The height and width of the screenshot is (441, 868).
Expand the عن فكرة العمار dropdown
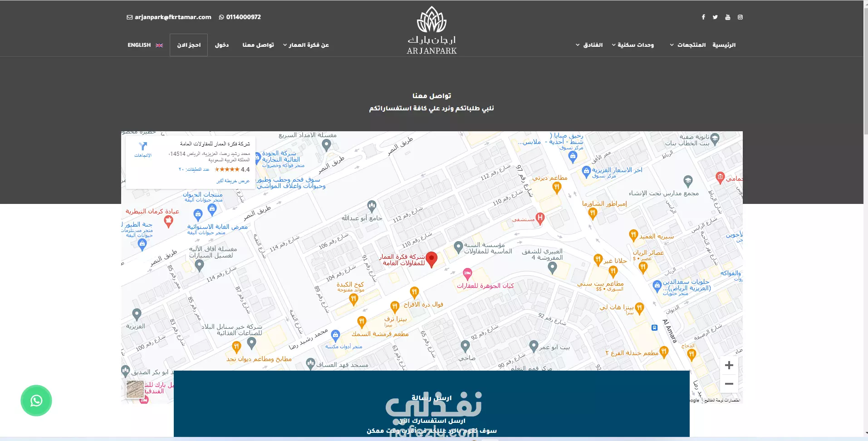coord(306,45)
